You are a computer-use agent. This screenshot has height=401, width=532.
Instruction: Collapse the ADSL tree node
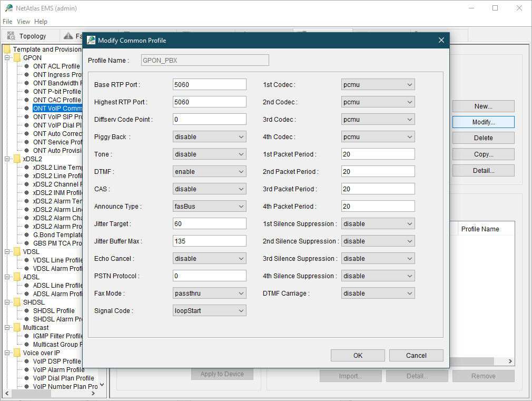7,277
